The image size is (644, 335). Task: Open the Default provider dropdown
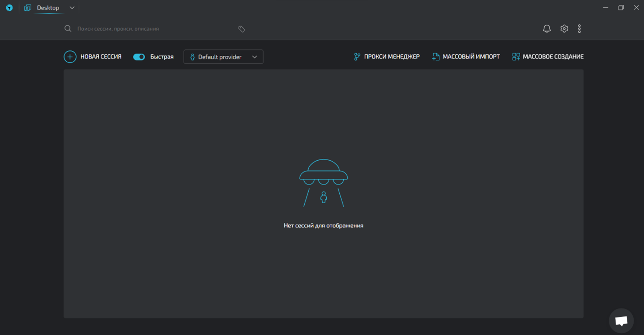tap(223, 57)
